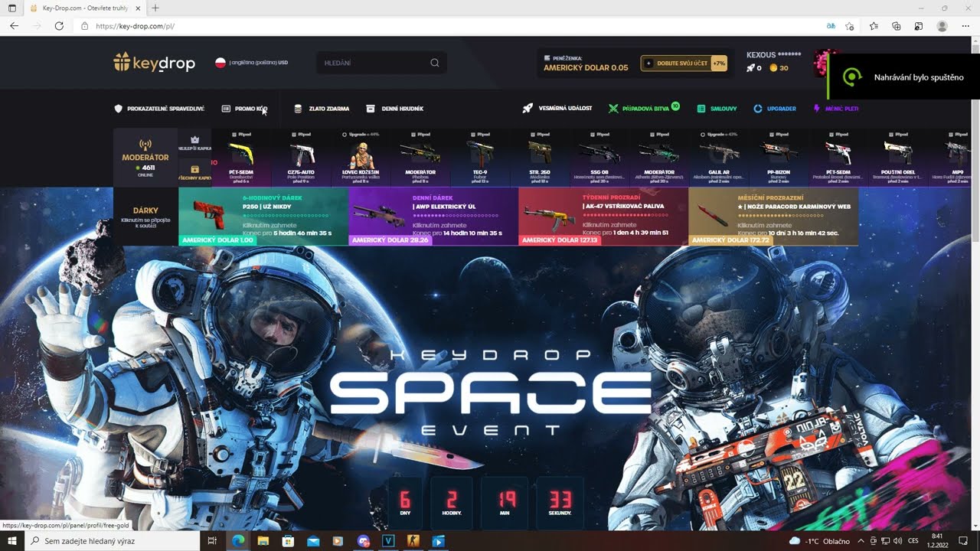Click the weather widget showing -1°C
Screen dimensions: 980x551
pyautogui.click(x=819, y=541)
